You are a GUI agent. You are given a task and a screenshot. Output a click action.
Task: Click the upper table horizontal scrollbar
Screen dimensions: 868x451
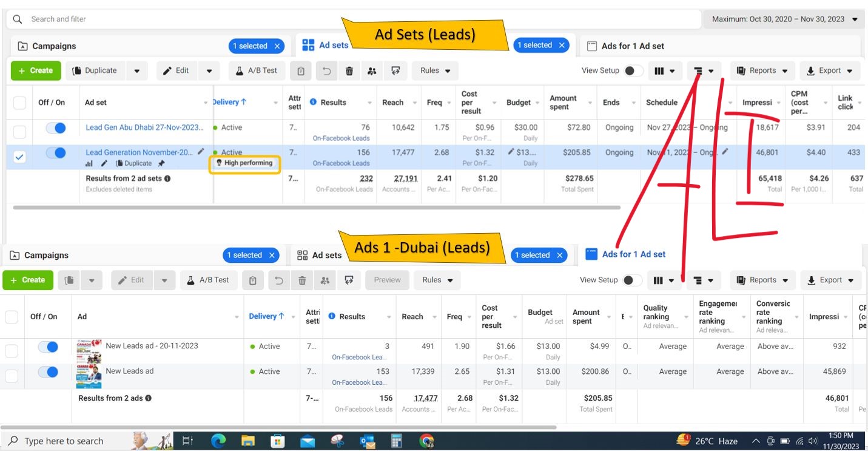click(x=315, y=208)
